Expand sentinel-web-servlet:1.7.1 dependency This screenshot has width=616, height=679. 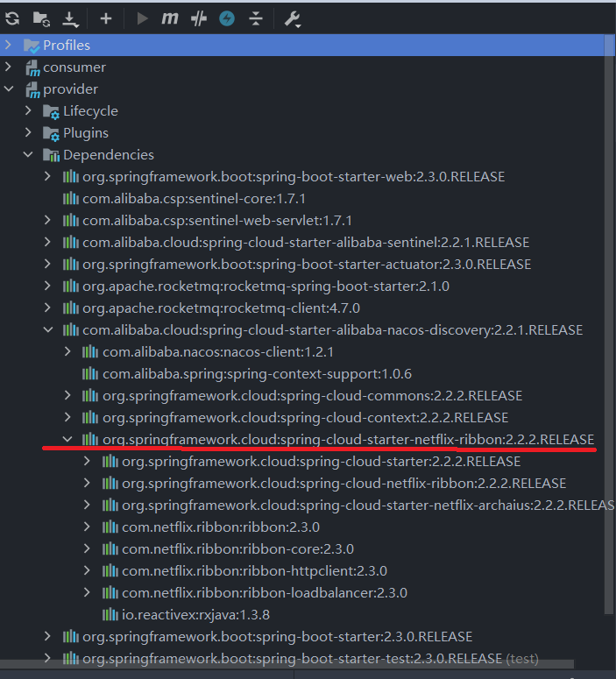pyautogui.click(x=47, y=220)
